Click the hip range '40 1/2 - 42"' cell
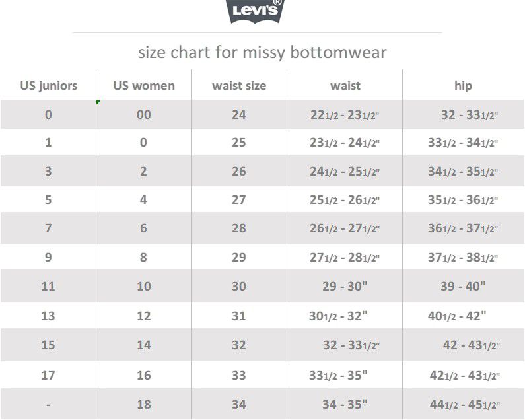The image size is (525, 420). [457, 316]
